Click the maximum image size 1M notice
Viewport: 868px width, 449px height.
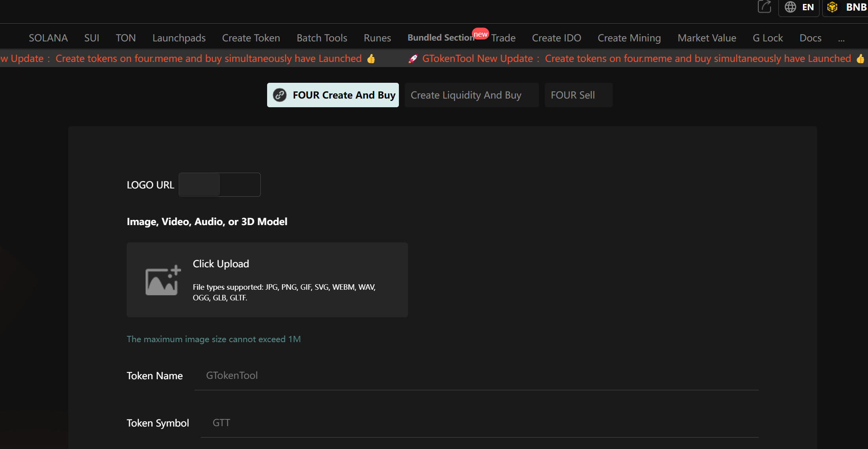(x=213, y=339)
